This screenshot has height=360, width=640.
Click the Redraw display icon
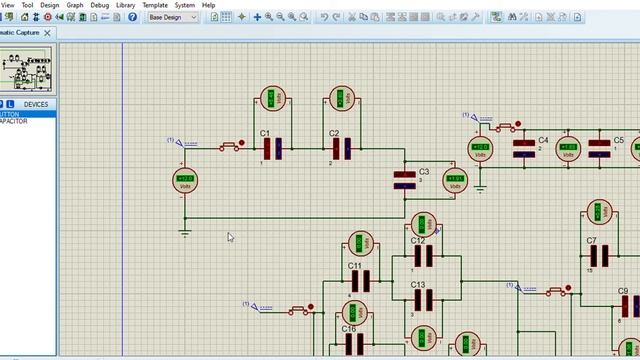(x=214, y=17)
